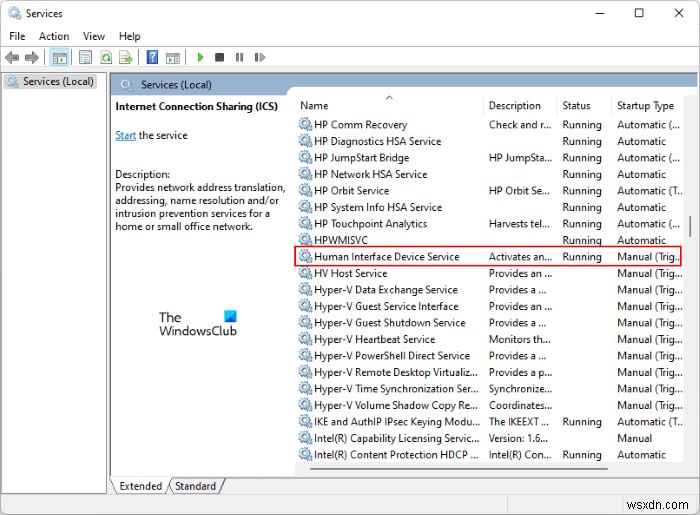Select HP System Info HSA Service
The height and width of the screenshot is (515, 700).
(x=378, y=207)
